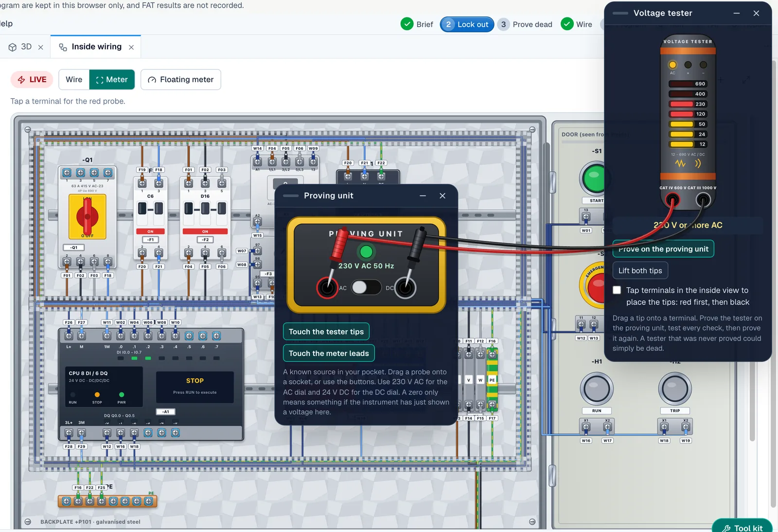Click the PLC STOP display
Viewport: 778px width, 532px height.
click(195, 387)
